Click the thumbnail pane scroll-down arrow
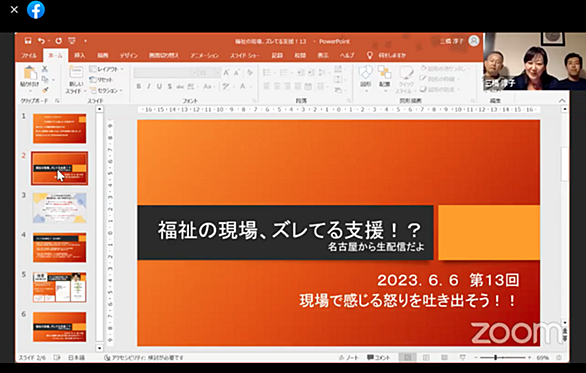Image resolution: width=586 pixels, height=373 pixels. point(99,348)
